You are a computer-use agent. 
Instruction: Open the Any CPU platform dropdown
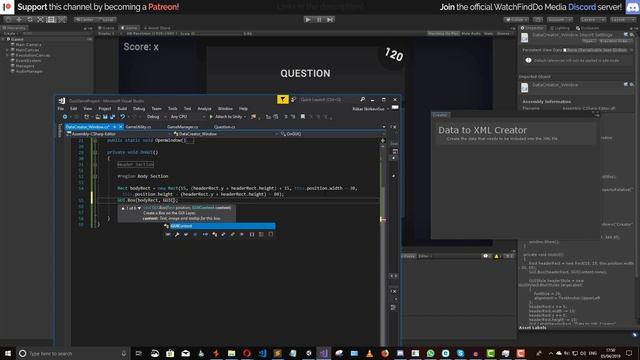click(x=187, y=117)
